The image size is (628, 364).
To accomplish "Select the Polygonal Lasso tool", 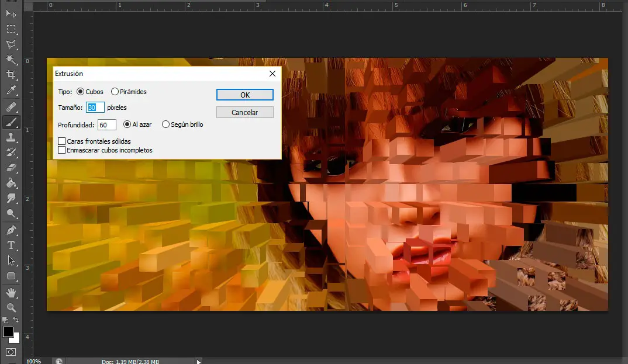I will point(11,44).
